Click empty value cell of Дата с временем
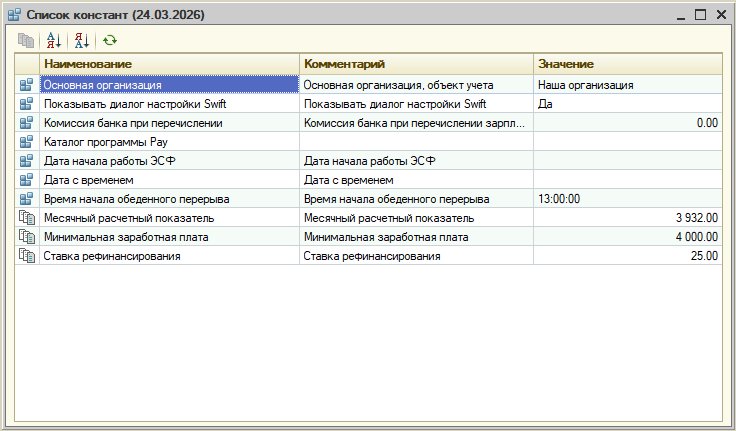This screenshot has height=431, width=736. pyautogui.click(x=628, y=180)
